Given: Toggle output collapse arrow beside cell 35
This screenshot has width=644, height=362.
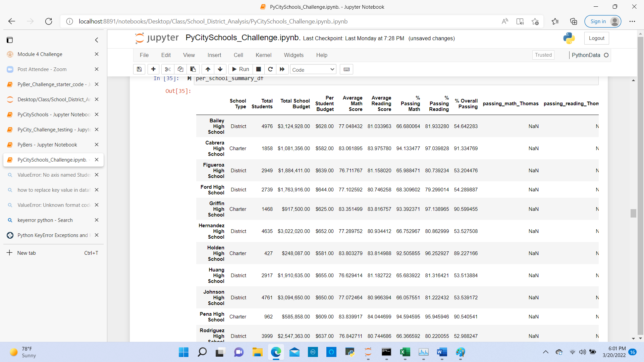Looking at the screenshot, I should click(189, 78).
